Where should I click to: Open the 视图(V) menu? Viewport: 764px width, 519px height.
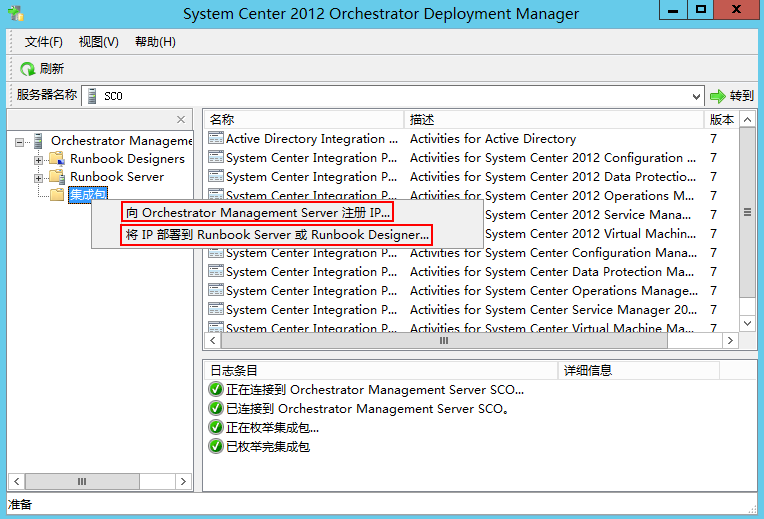point(98,42)
